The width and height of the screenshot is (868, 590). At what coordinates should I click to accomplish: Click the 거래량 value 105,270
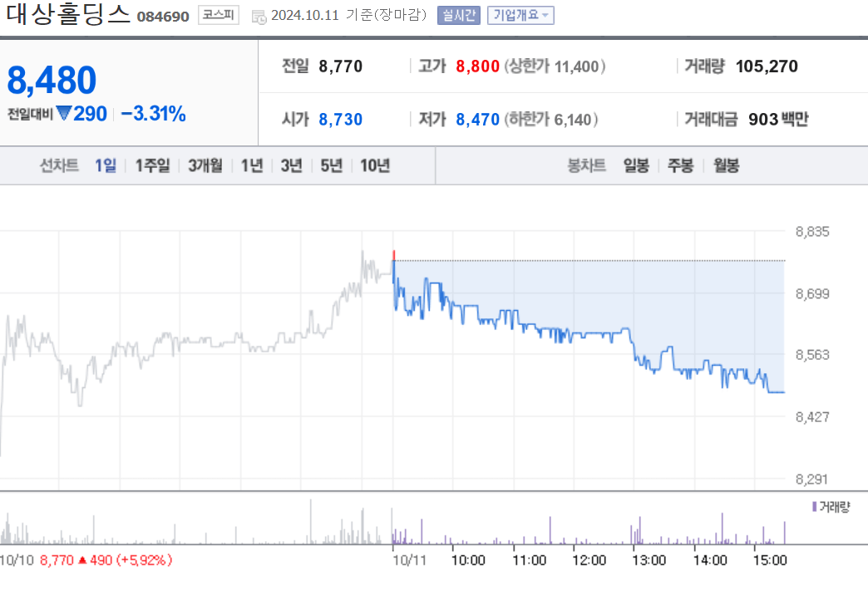767,66
